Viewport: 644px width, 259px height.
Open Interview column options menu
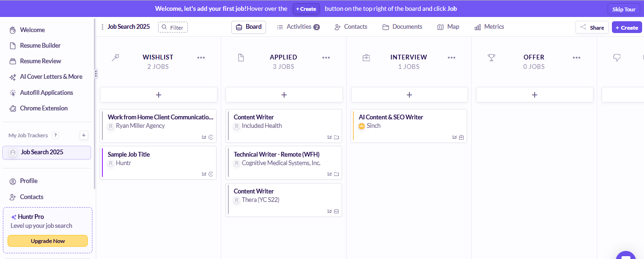[x=452, y=58]
